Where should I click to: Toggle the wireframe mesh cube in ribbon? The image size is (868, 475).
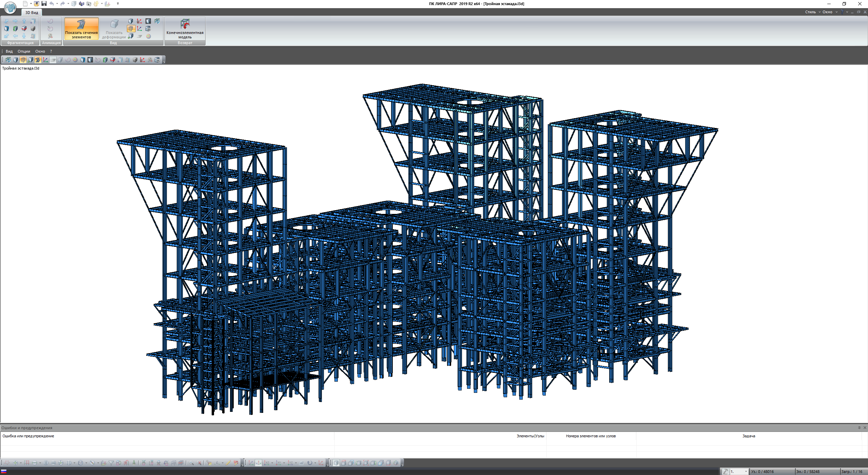pyautogui.click(x=131, y=29)
